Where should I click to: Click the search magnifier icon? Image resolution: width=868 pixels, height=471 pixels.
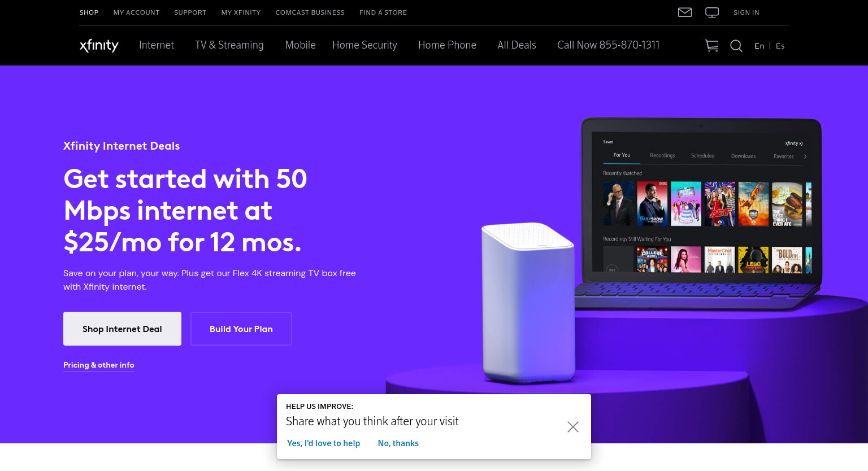[736, 46]
